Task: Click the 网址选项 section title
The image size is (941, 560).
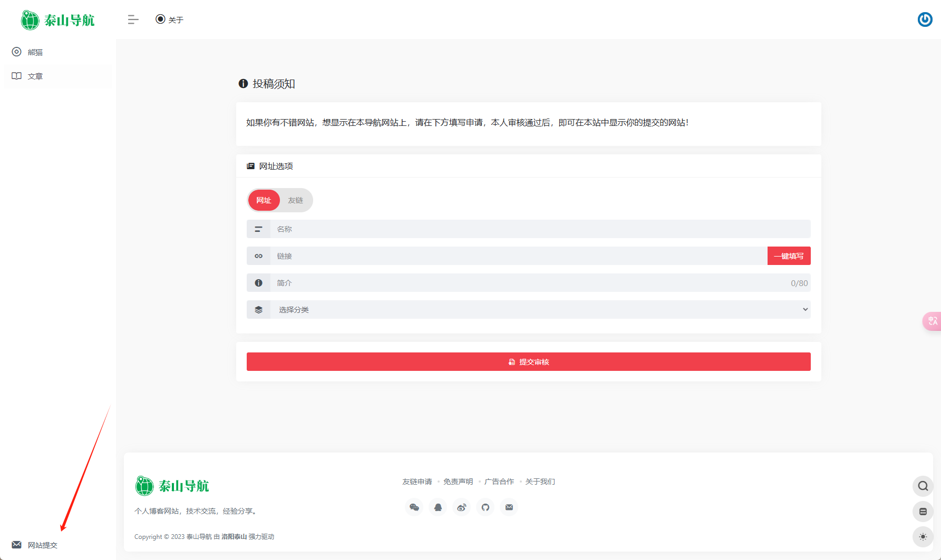Action: point(276,166)
